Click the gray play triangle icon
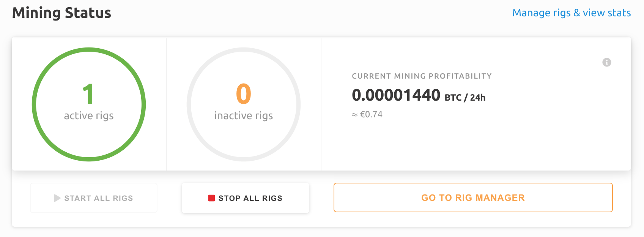Screen dimensions: 644x237 point(57,198)
